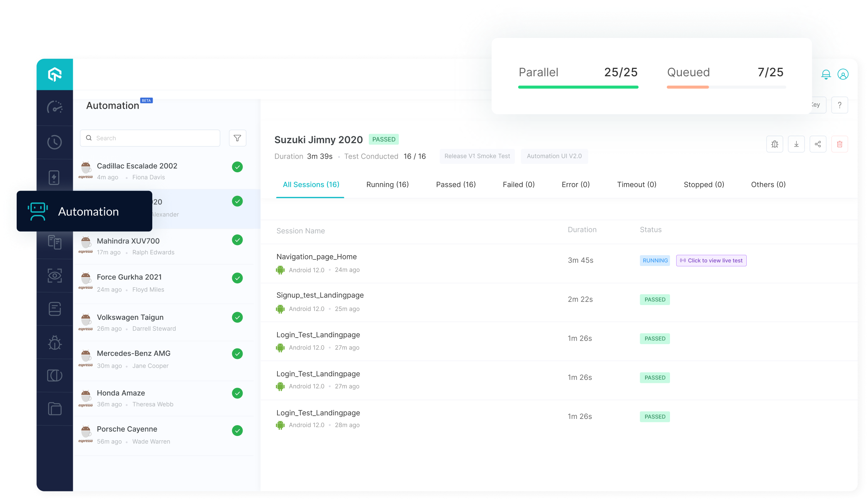Click the visual eye scan sidebar icon
The height and width of the screenshot is (501, 868).
[x=55, y=275]
